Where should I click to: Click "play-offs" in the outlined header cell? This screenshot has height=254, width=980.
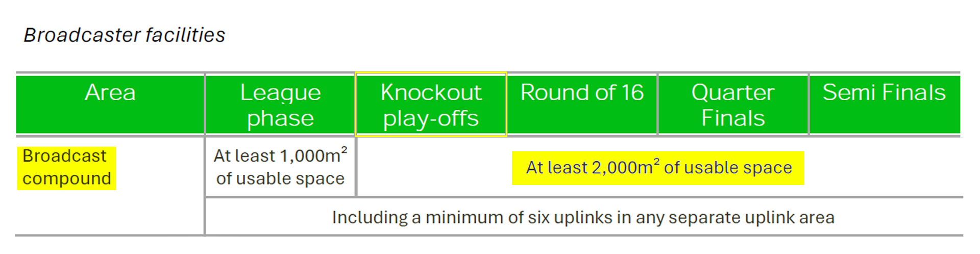(x=431, y=119)
